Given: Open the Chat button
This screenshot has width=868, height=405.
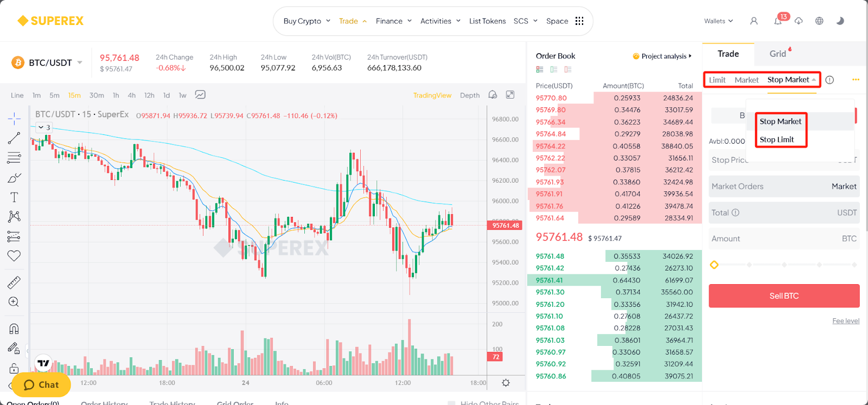Looking at the screenshot, I should click(x=41, y=384).
